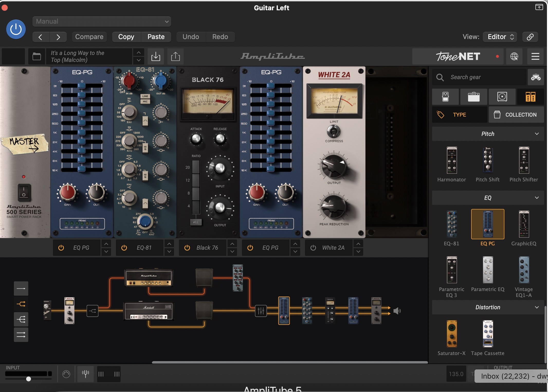Go to previous preset arrow

pos(41,37)
